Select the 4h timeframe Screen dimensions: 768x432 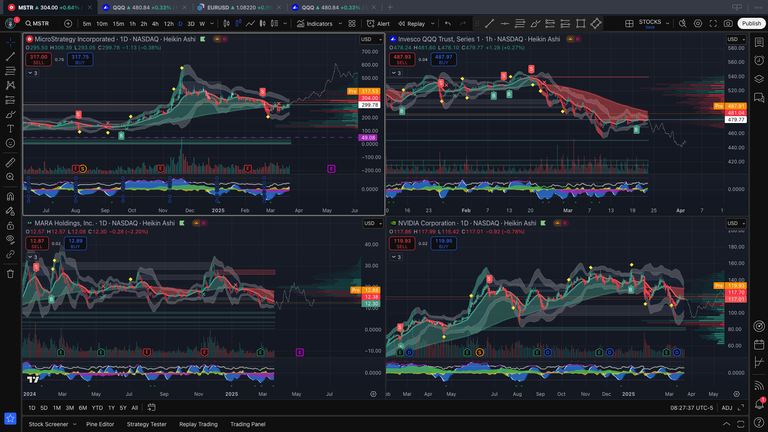tap(155, 24)
